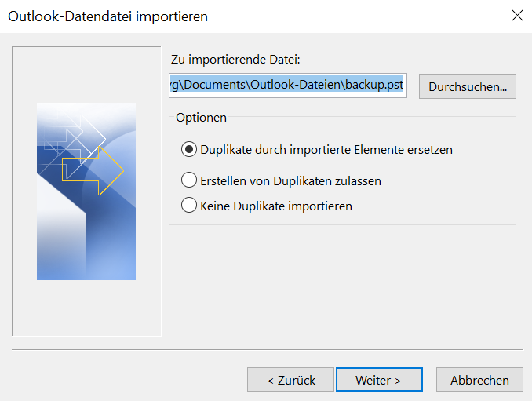Cancel the import with Abbrechen
Screen dimensions: 532x401
pyautogui.click(x=479, y=380)
